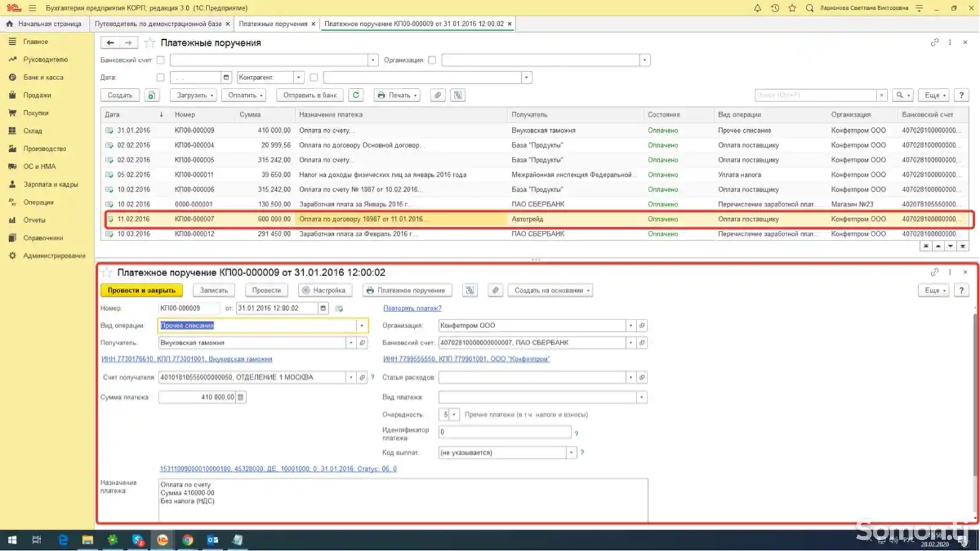The image size is (980, 551).
Task: Add the payment order document to favorites
Action: tap(107, 272)
